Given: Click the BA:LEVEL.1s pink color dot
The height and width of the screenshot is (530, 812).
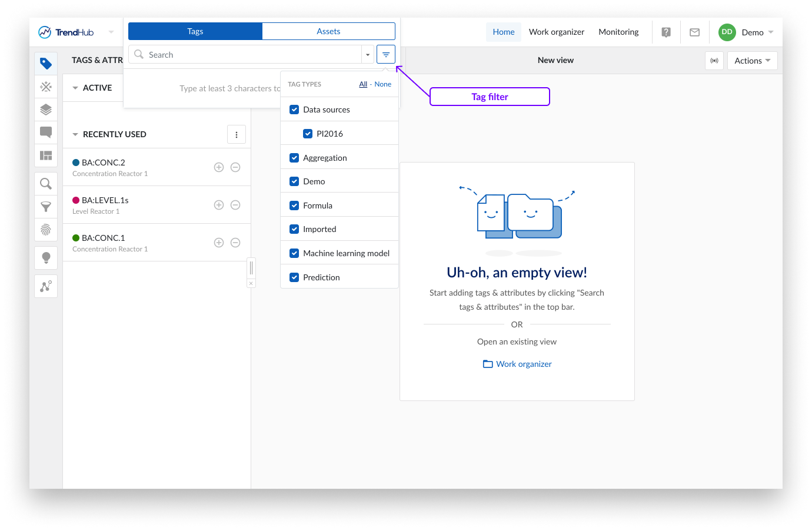Looking at the screenshot, I should 76,200.
